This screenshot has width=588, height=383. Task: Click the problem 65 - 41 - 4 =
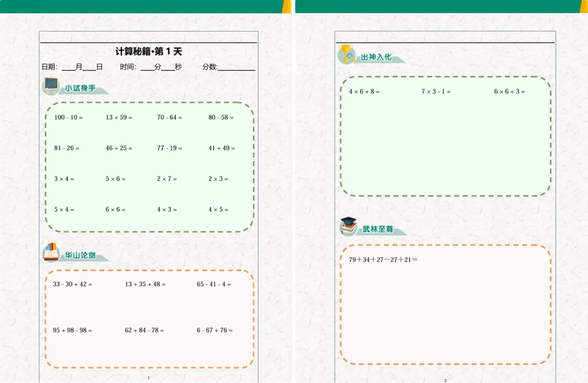point(214,284)
